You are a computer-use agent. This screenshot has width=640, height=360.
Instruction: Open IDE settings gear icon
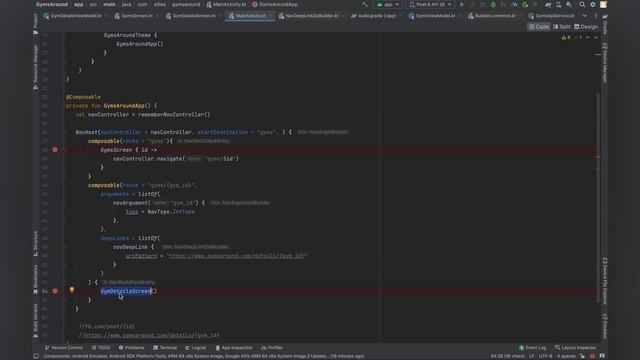(x=593, y=4)
